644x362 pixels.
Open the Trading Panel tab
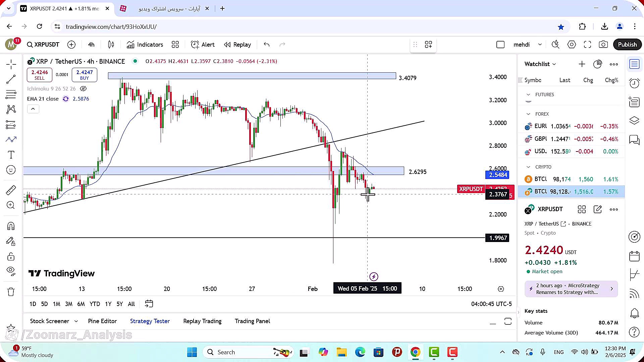(252, 321)
